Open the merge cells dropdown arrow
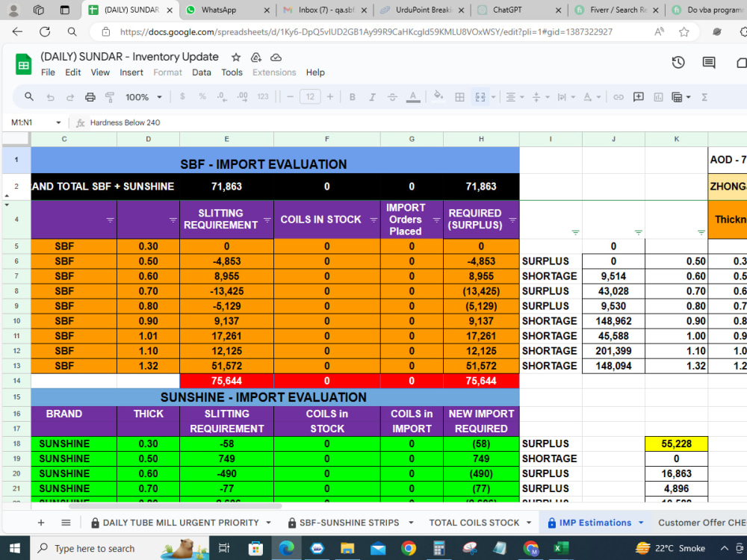 tap(494, 97)
